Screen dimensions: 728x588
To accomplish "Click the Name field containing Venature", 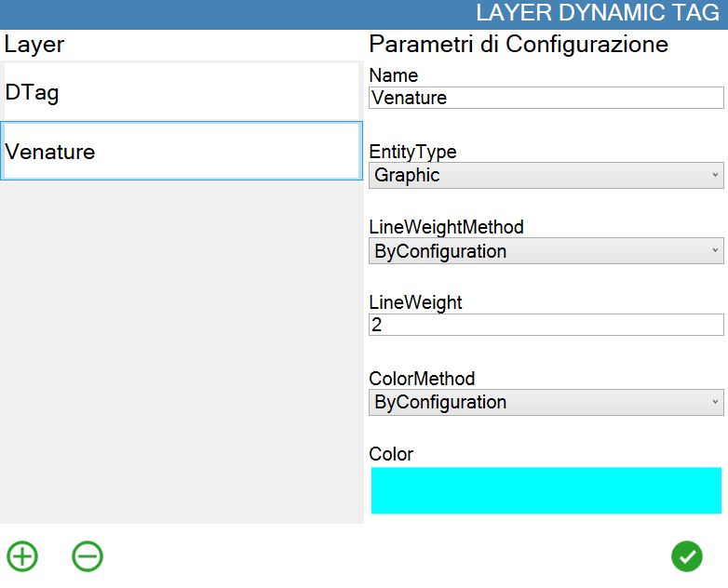I will coord(546,98).
